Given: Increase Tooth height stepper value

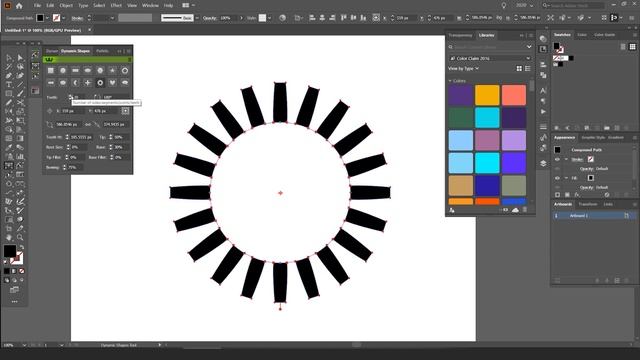Looking at the screenshot, I should point(67,136).
